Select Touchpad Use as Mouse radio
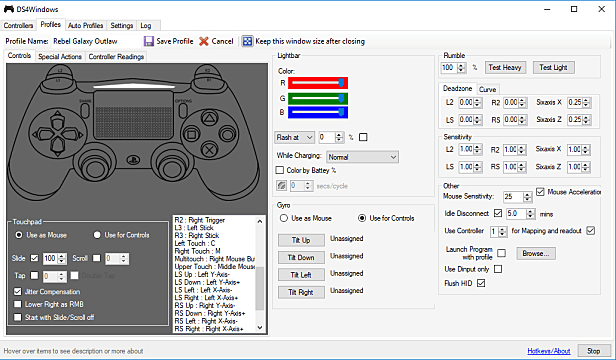 [x=18, y=235]
